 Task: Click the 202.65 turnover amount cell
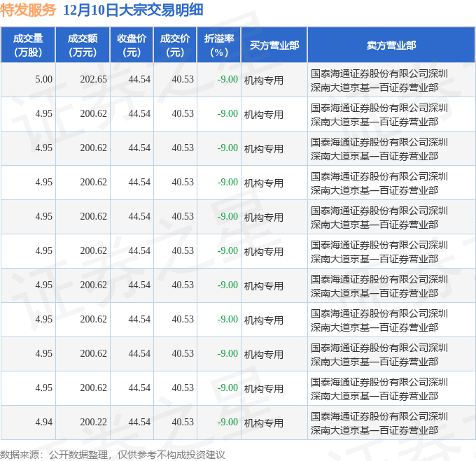[x=94, y=80]
